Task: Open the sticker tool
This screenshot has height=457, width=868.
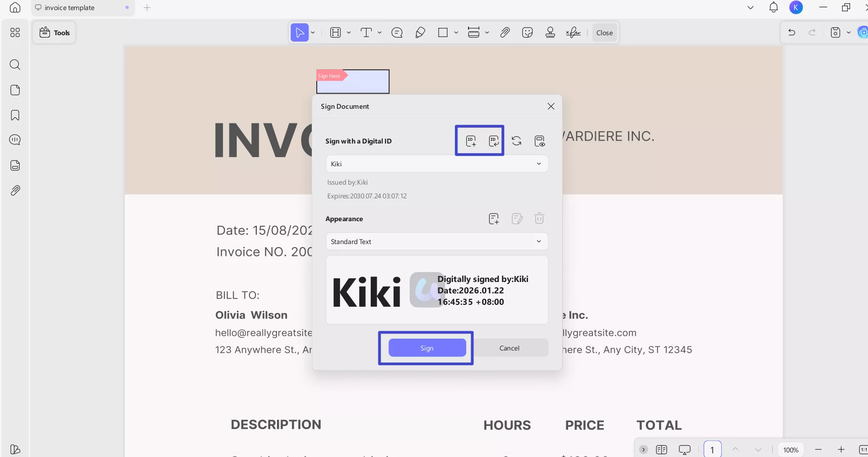Action: pos(527,32)
